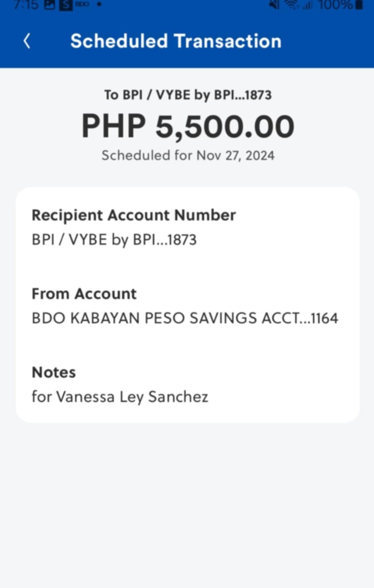The height and width of the screenshot is (588, 374).
Task: Select the recipient value BPI / VYBE by BPI...1873
Action: coord(114,239)
